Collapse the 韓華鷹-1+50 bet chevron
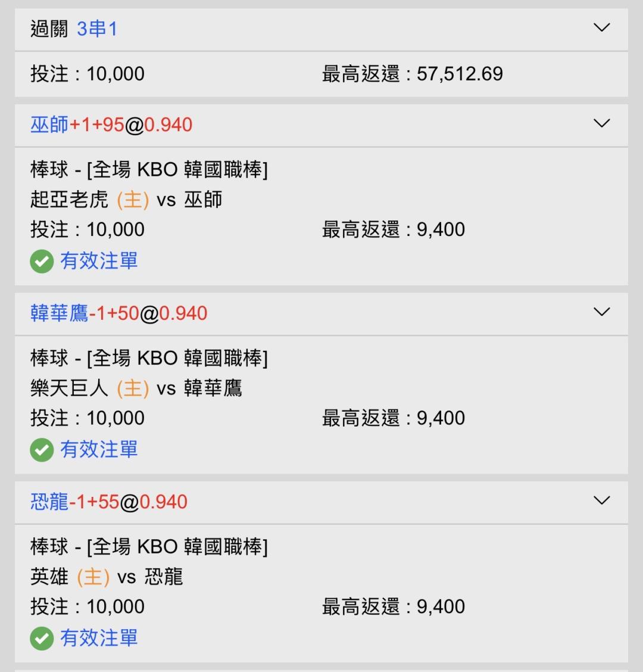 [x=601, y=312]
